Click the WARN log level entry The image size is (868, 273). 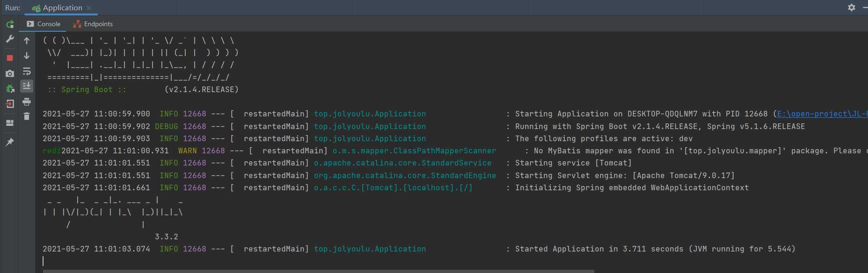tap(188, 151)
